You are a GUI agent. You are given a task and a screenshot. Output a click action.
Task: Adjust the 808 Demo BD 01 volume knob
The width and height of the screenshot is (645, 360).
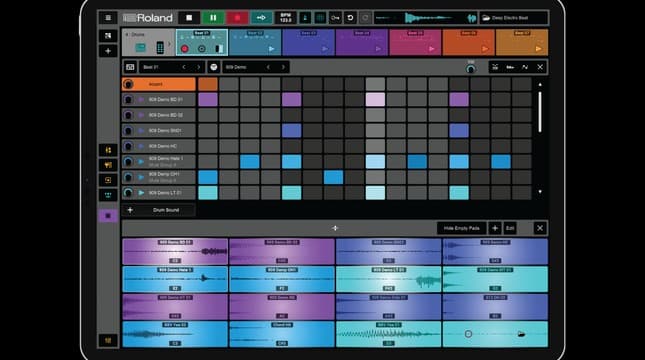128,100
